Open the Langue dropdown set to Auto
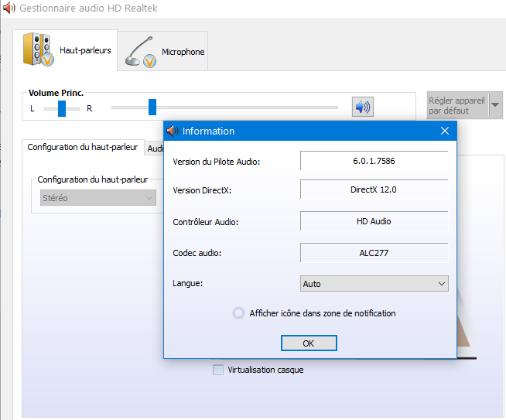Screen dimensions: 506x420 tap(374, 284)
